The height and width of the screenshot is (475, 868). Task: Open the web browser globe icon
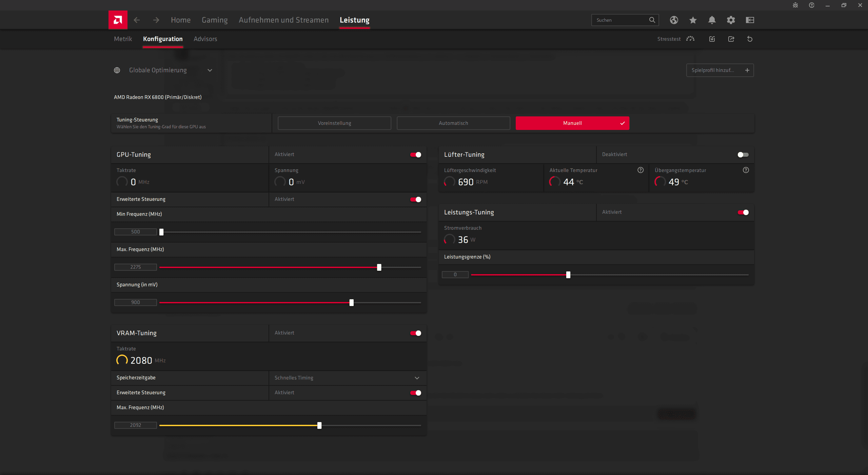click(674, 20)
